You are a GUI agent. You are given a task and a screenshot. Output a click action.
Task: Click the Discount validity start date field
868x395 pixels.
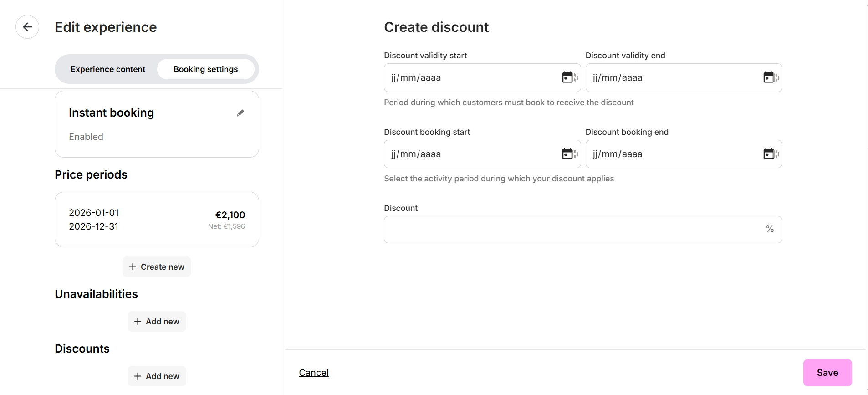pos(469,78)
